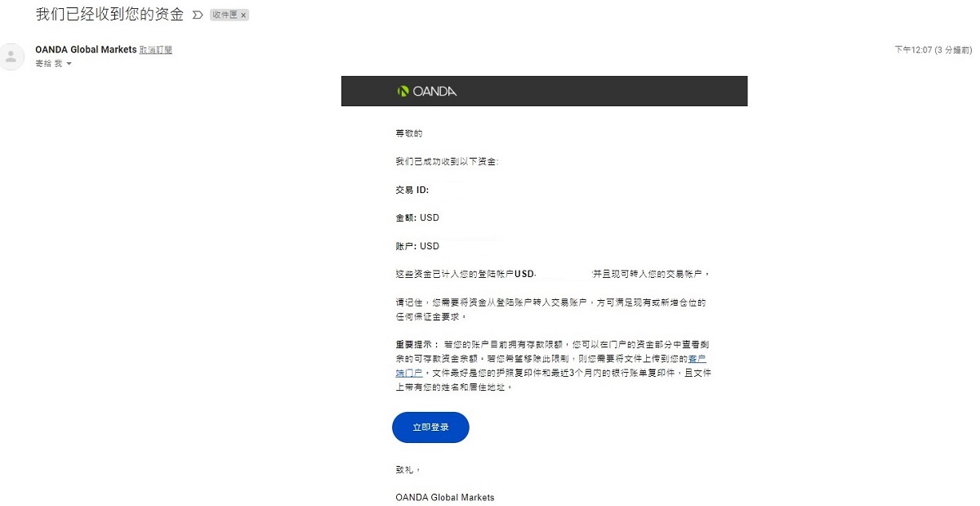Select the 交易 ID: label text
Screen dimensions: 980x506
pyautogui.click(x=412, y=190)
